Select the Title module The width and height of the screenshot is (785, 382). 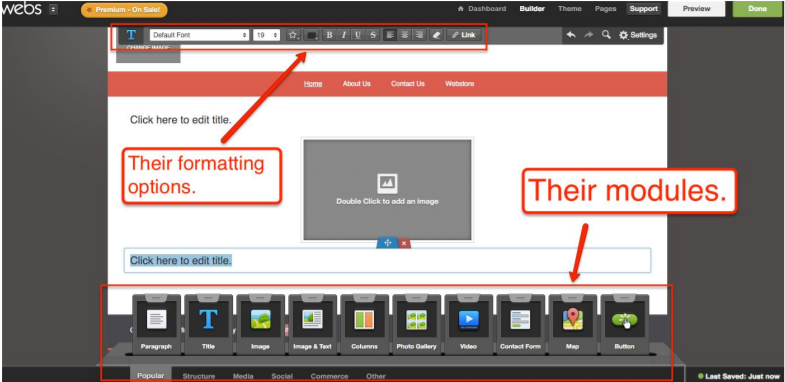208,324
